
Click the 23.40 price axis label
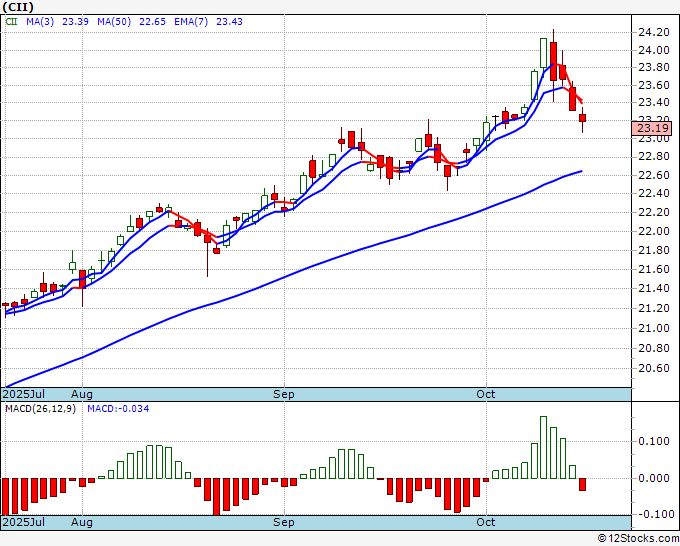pyautogui.click(x=654, y=103)
